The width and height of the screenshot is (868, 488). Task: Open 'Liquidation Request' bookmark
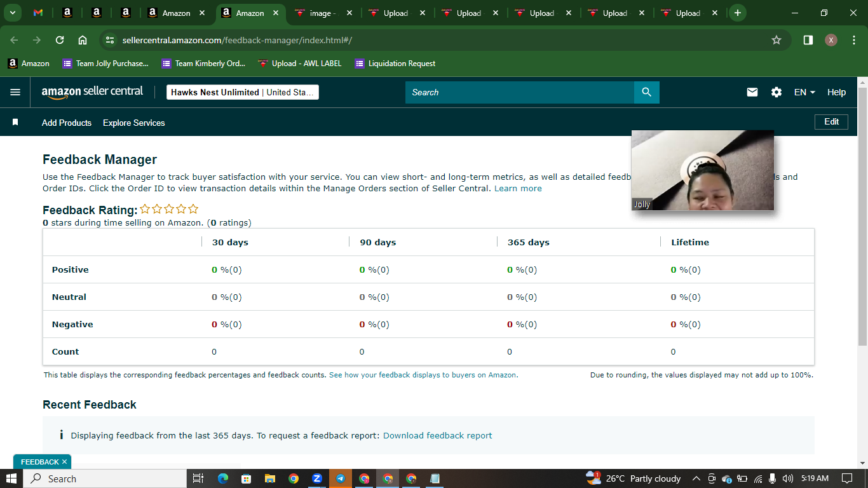(395, 63)
